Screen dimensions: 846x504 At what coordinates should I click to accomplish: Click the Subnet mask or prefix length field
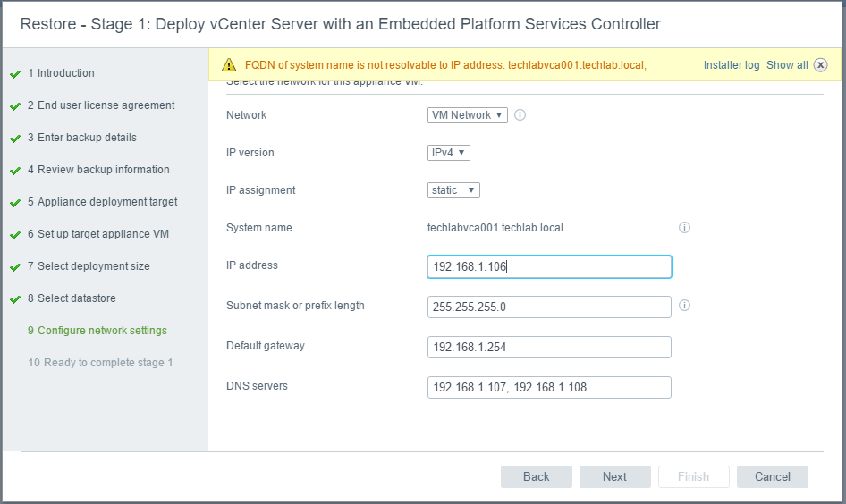pos(549,307)
